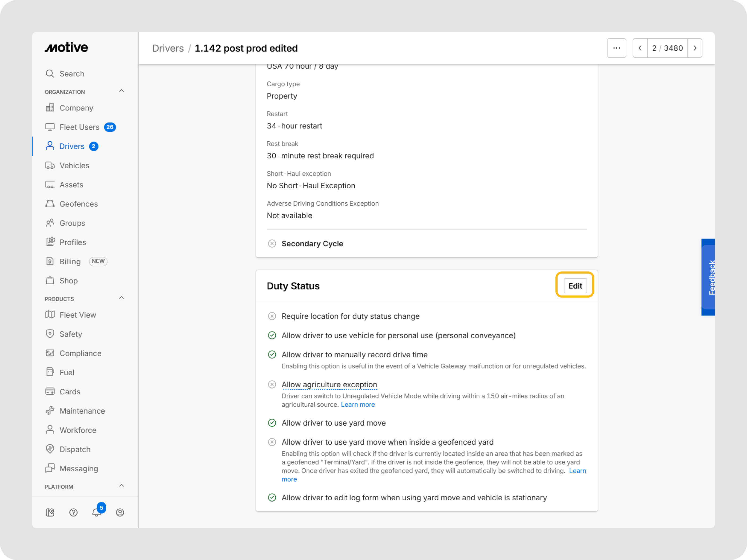The image size is (747, 560).
Task: Open the user account profile icon
Action: pyautogui.click(x=120, y=513)
